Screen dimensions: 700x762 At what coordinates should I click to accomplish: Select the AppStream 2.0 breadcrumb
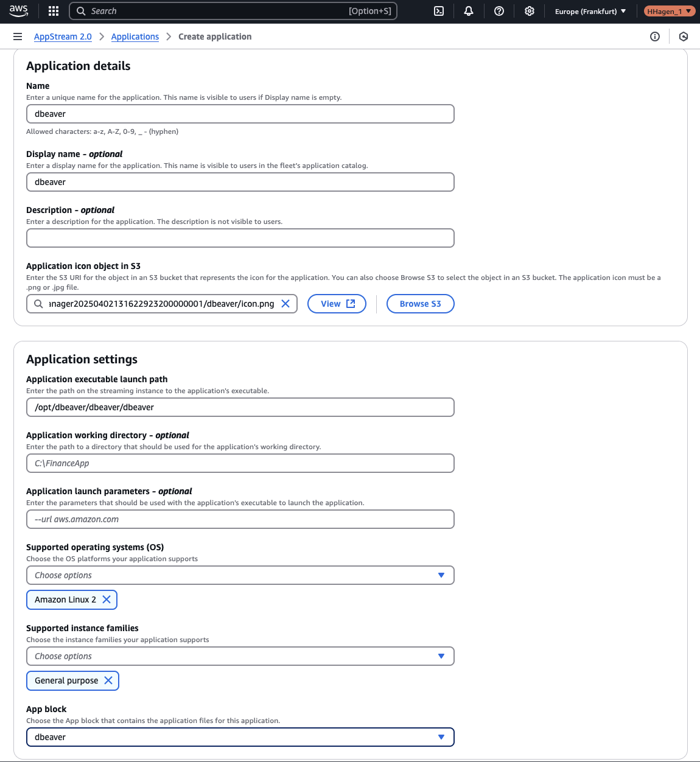63,37
